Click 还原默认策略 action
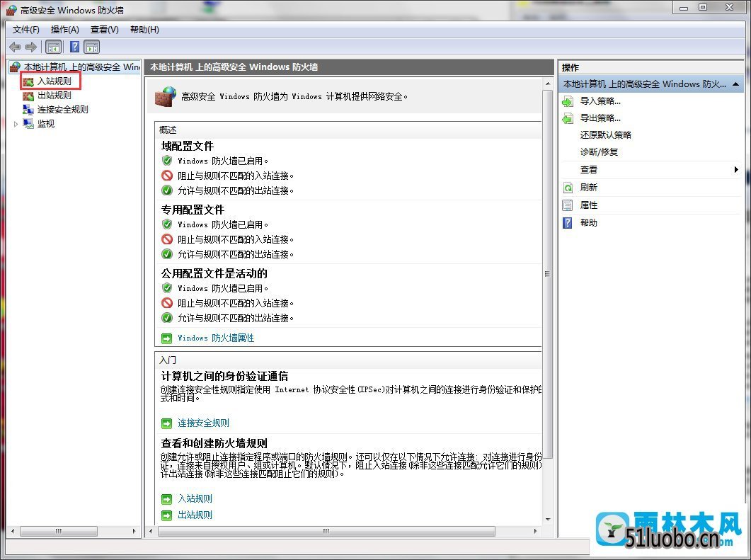751x560 pixels. click(x=605, y=135)
